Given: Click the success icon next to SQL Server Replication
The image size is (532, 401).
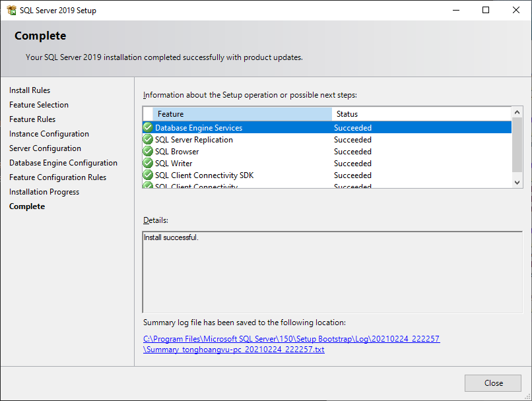Looking at the screenshot, I should click(x=147, y=139).
